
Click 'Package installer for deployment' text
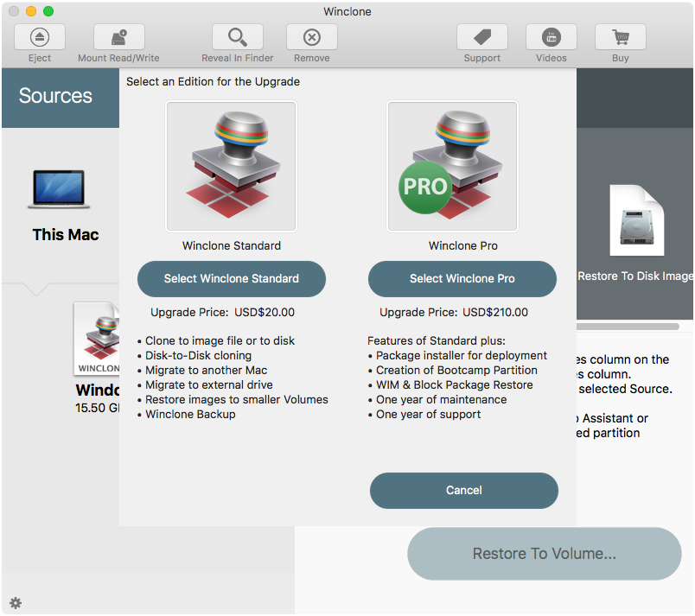tap(462, 355)
